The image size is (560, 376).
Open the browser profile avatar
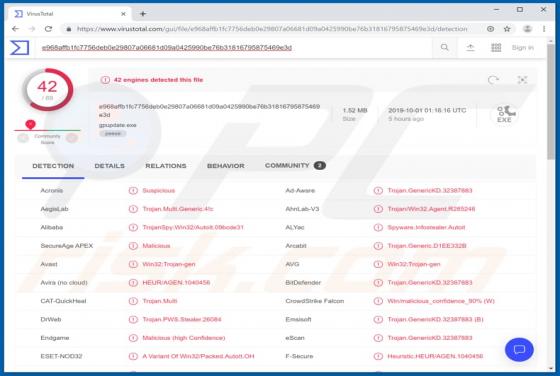coord(527,29)
